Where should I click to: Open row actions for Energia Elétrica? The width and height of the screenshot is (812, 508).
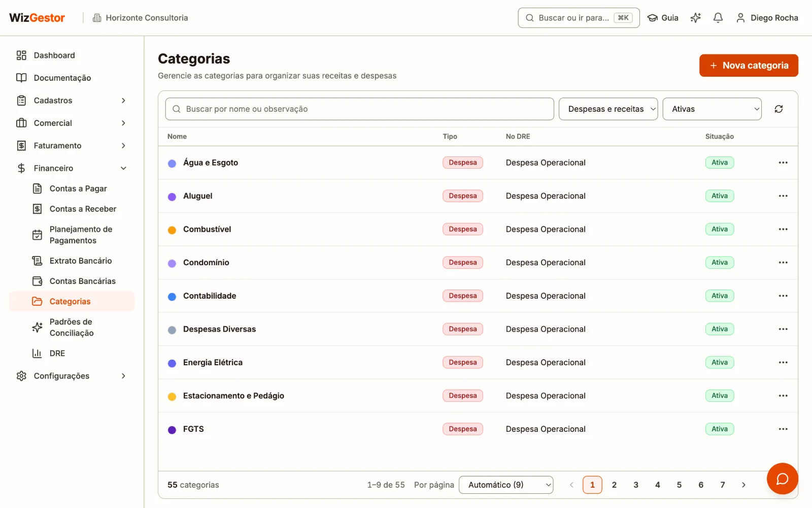click(783, 362)
